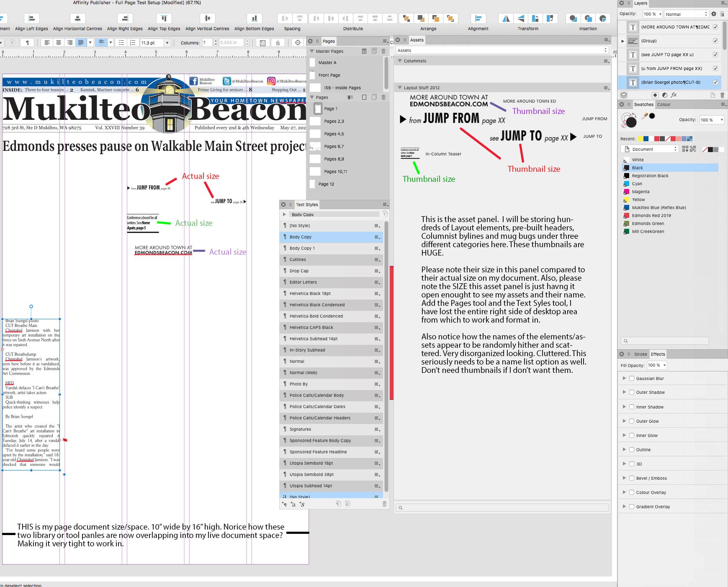
Task: Click the Alignment toolbar icon
Action: point(478,18)
